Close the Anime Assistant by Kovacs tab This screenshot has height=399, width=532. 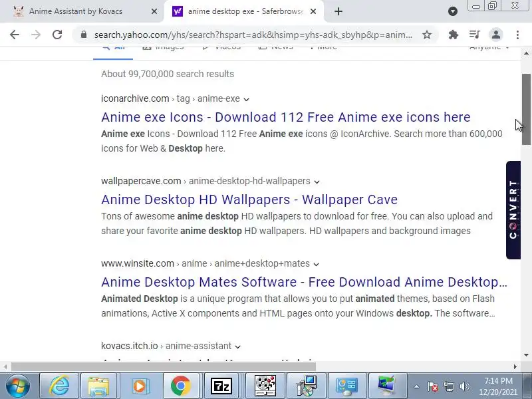(x=154, y=11)
